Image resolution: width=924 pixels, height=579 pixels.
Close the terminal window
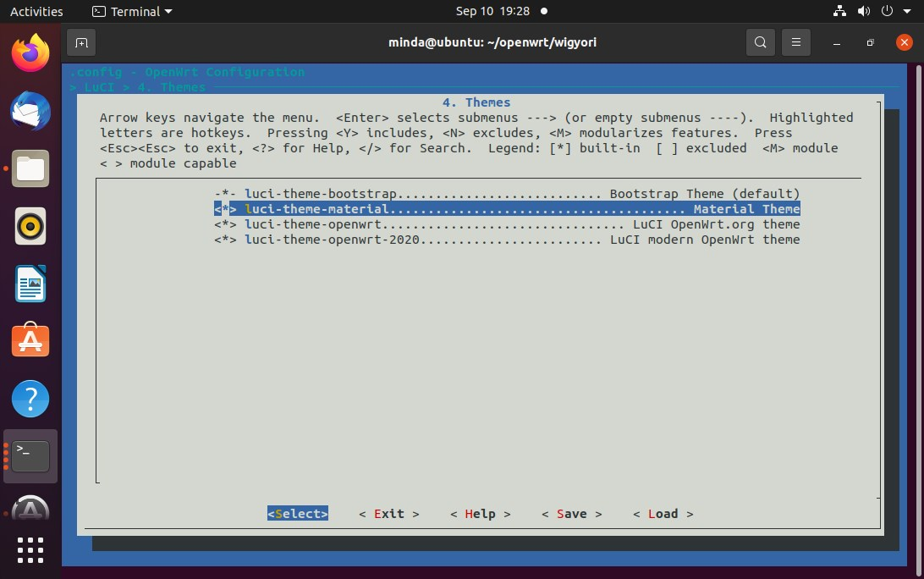coord(904,42)
